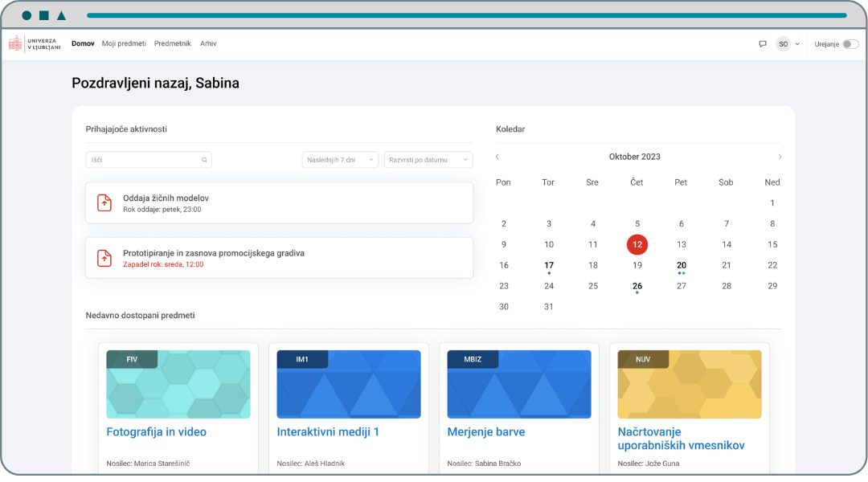Click the MBIZ course thumbnail image
The height and width of the screenshot is (482, 868).
click(x=519, y=384)
